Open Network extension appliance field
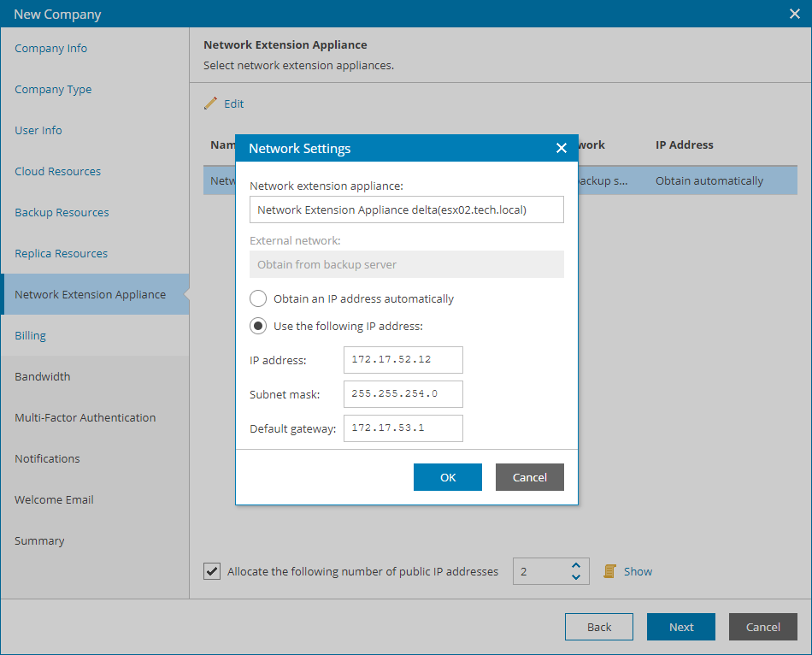Image resolution: width=812 pixels, height=655 pixels. pyautogui.click(x=407, y=209)
